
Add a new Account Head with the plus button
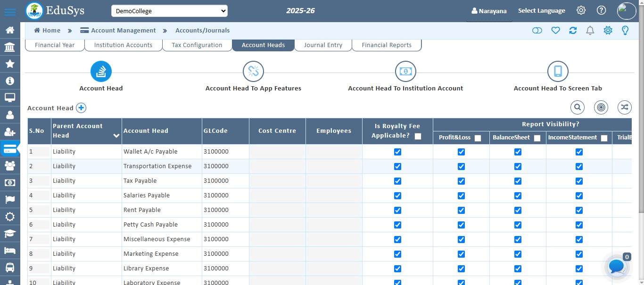[x=81, y=107]
